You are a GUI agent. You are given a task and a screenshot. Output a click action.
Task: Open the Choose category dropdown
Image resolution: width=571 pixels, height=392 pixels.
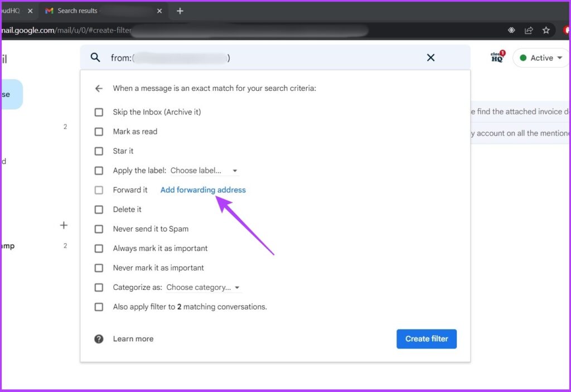[236, 287]
